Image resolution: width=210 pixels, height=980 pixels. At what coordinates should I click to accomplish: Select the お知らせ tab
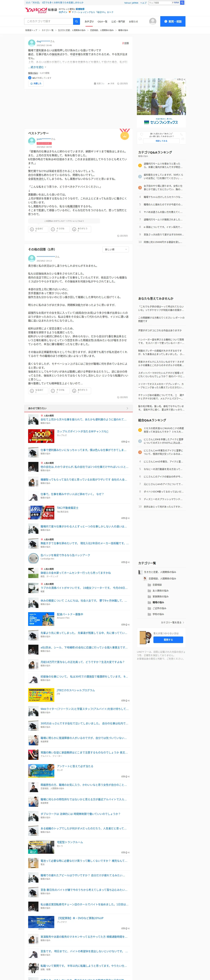coord(133,22)
